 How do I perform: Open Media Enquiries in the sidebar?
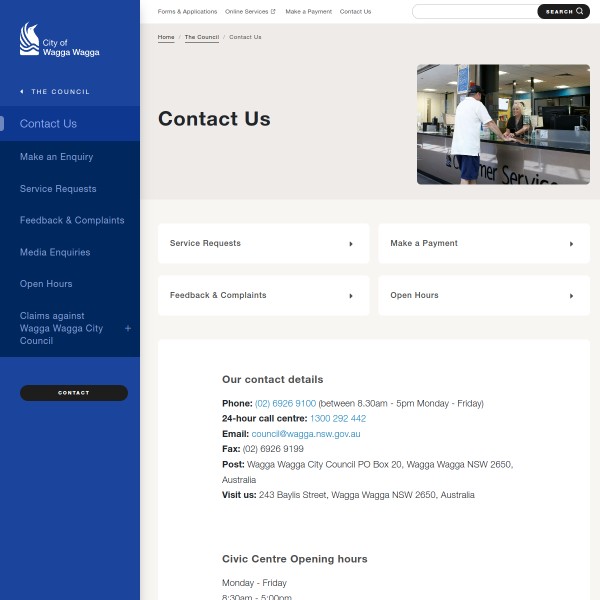[55, 252]
